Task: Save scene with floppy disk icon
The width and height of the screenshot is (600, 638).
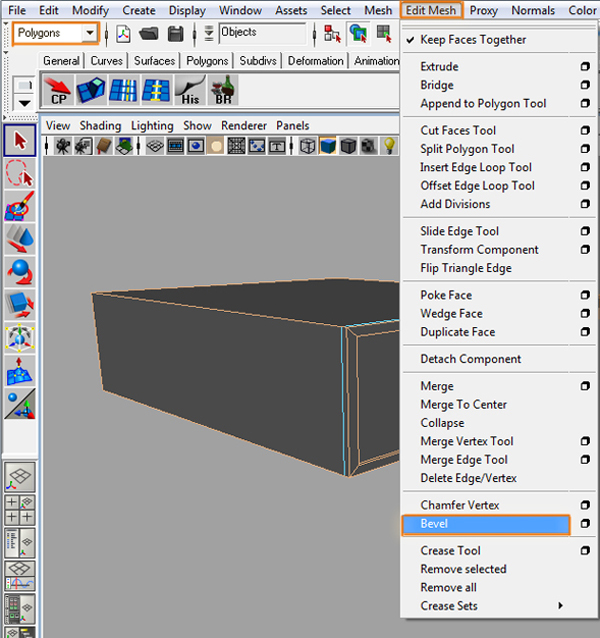Action: [x=175, y=34]
